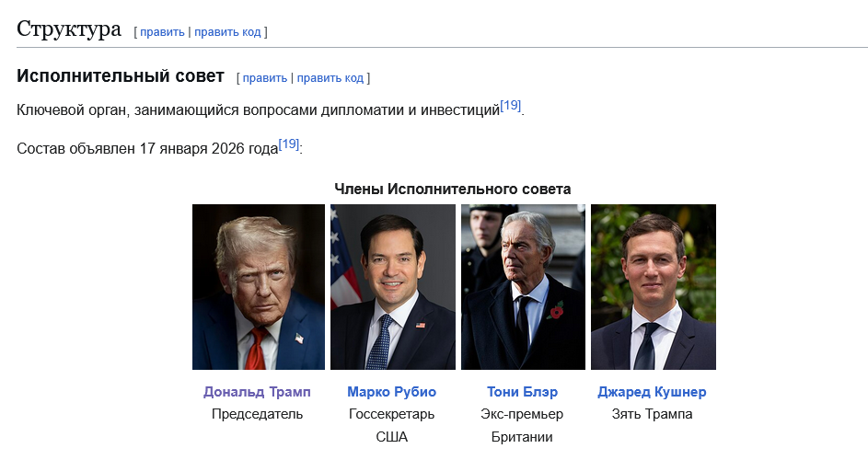Open «править код» next to the Структура heading
Image resolution: width=868 pixels, height=460 pixels.
tap(227, 31)
